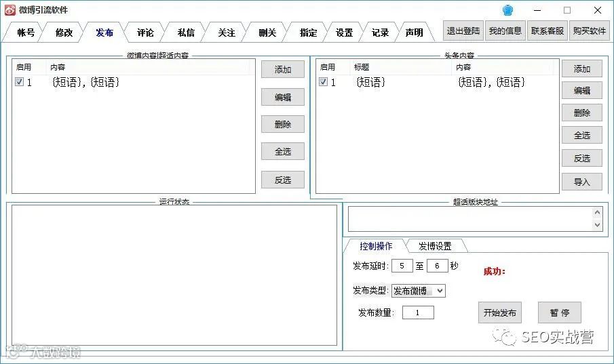Click the 退出登陆 button
The width and height of the screenshot is (614, 364).
[x=463, y=31]
